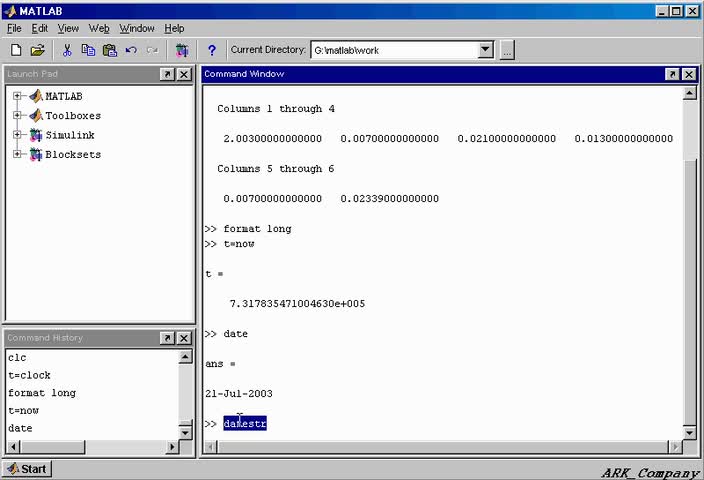The width and height of the screenshot is (704, 480).
Task: Click the Redo toolbar icon
Action: click(x=152, y=50)
